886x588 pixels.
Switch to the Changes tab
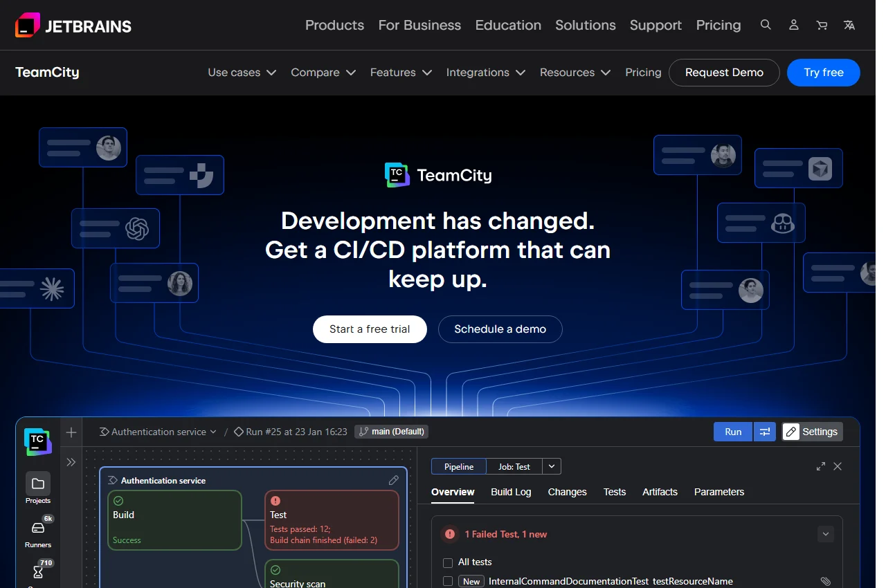[567, 492]
